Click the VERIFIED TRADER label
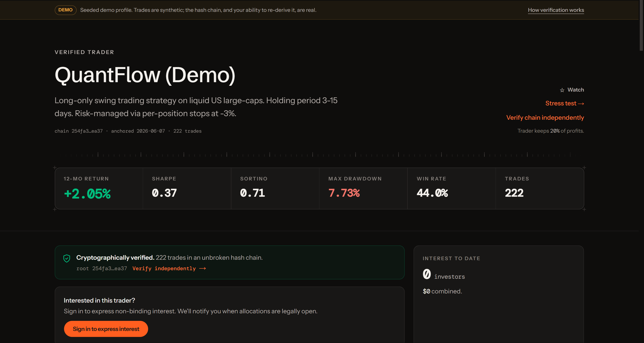The width and height of the screenshot is (644, 343). pyautogui.click(x=84, y=52)
